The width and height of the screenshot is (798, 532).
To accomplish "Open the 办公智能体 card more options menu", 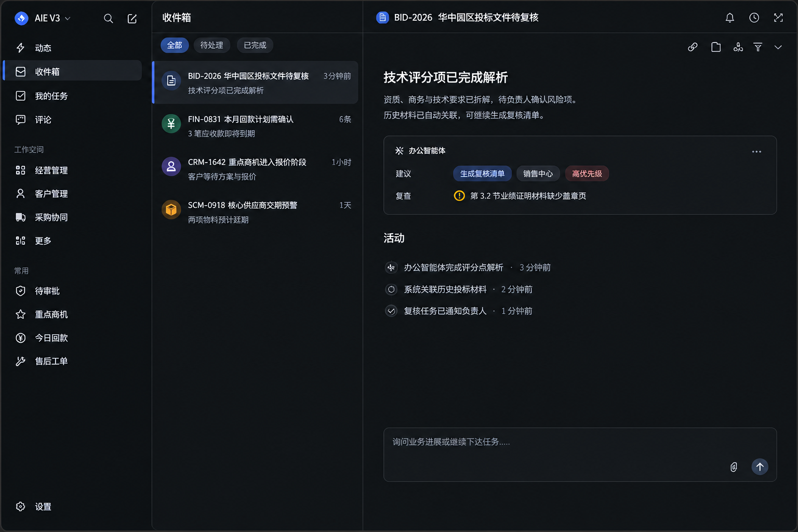I will click(756, 152).
